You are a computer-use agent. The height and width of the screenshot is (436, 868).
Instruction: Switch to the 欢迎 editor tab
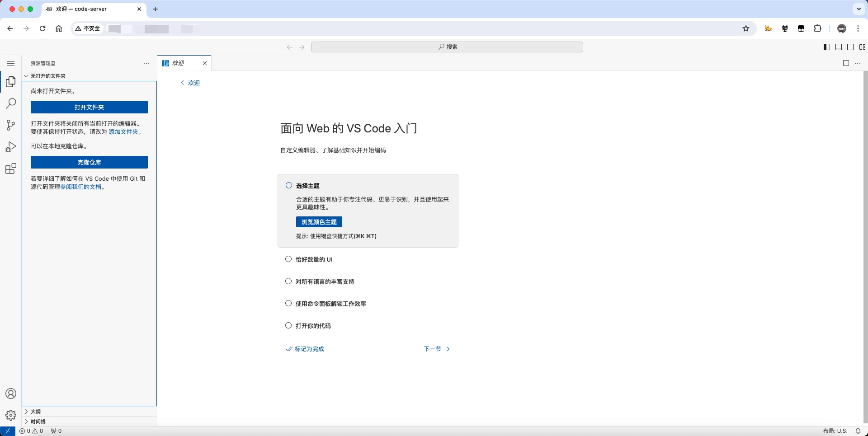click(178, 63)
